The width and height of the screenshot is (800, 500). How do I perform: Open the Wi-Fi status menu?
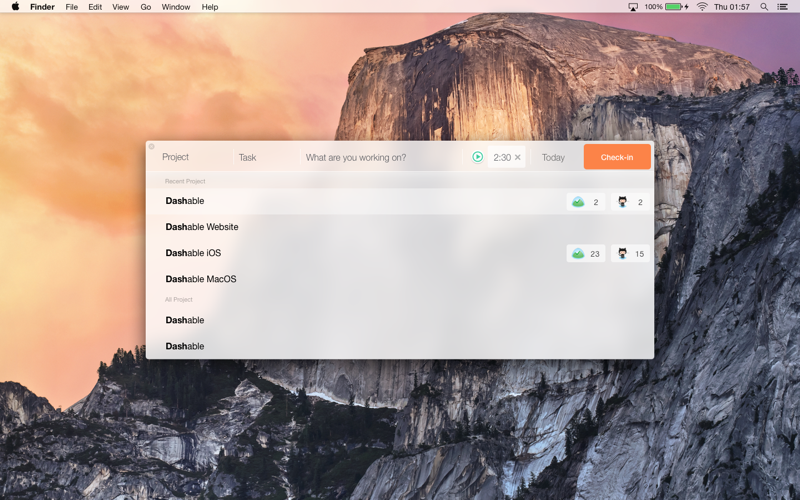click(x=702, y=7)
